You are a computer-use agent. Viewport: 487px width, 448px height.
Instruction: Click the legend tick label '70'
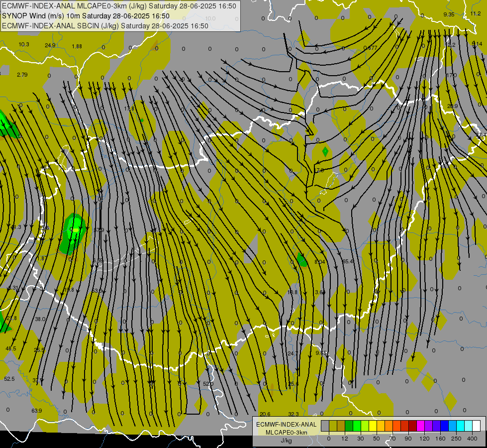[x=392, y=439]
